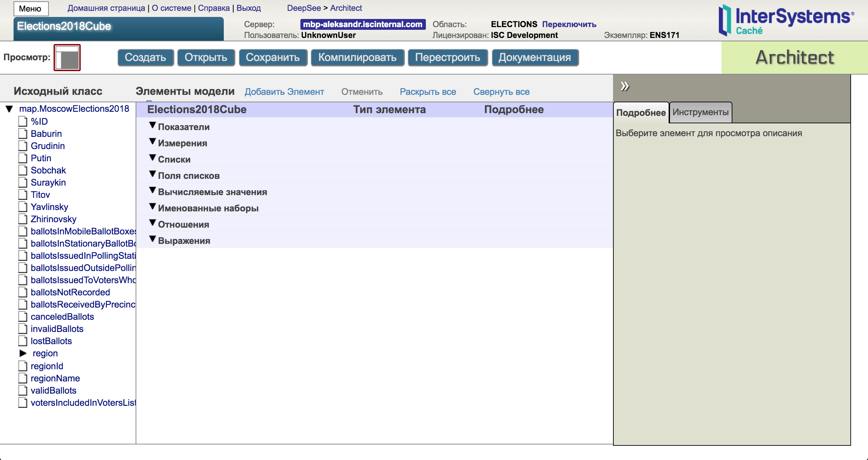Click the Architect breadcrumb link
This screenshot has width=868, height=460.
click(x=346, y=8)
